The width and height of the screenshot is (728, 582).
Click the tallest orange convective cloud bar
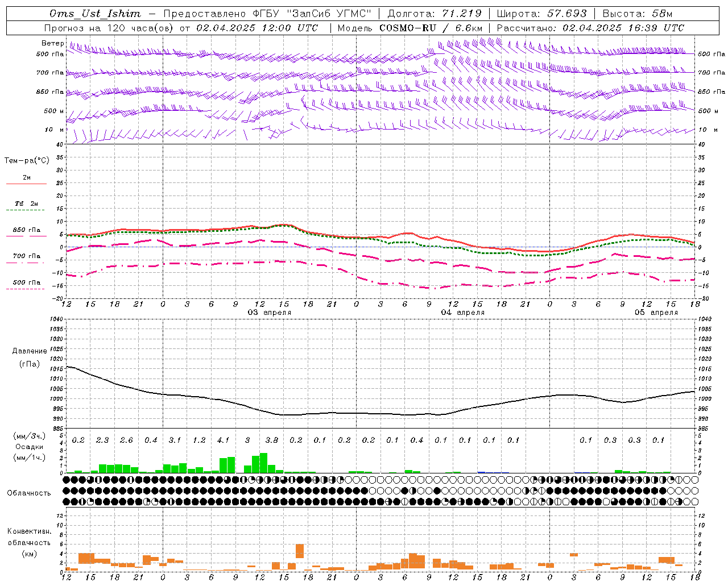(x=300, y=551)
